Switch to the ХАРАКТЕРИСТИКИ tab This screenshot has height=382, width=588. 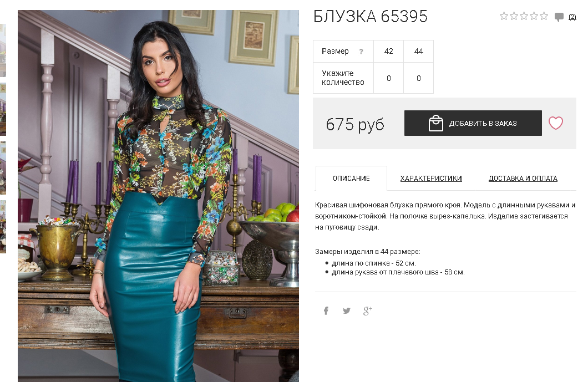click(431, 179)
